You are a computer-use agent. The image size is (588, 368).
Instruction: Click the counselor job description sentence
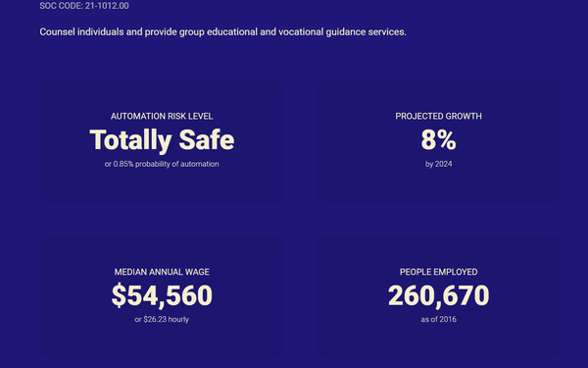point(222,32)
